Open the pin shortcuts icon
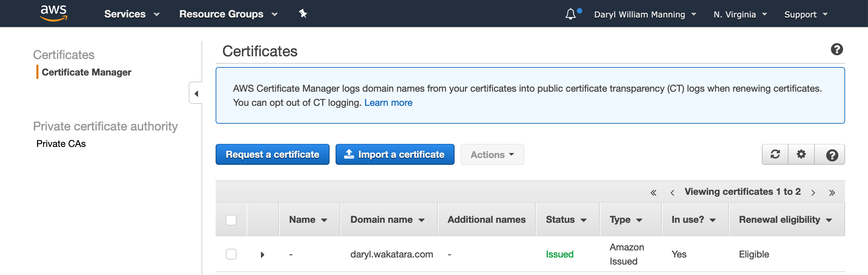The image size is (868, 275). click(303, 13)
